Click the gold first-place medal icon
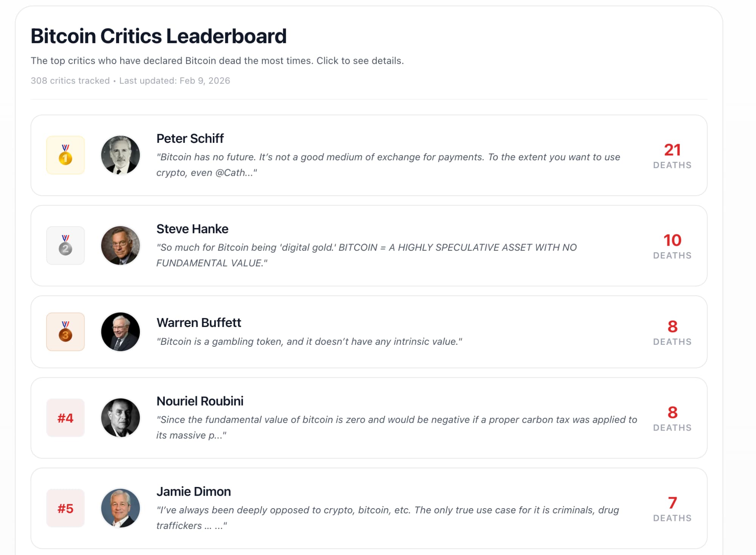Screen dimensions: 756x555 coord(65,155)
